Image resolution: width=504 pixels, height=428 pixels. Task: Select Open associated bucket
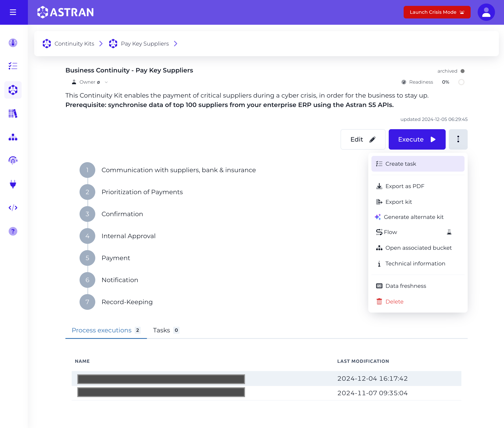pyautogui.click(x=418, y=248)
